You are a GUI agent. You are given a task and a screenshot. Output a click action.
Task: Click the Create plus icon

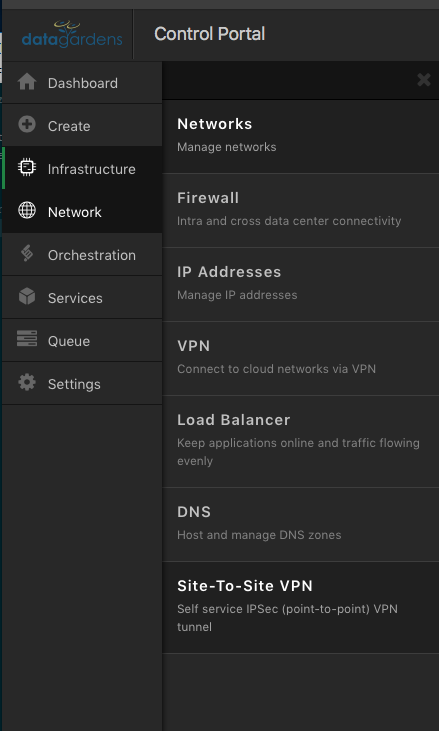[x=27, y=124]
